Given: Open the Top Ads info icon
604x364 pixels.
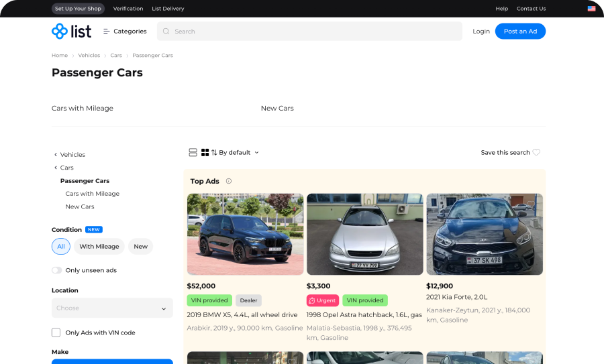Looking at the screenshot, I should pyautogui.click(x=229, y=181).
